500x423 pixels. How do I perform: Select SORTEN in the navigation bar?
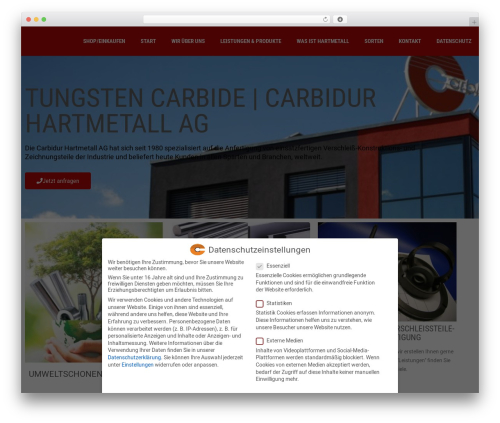coord(374,41)
